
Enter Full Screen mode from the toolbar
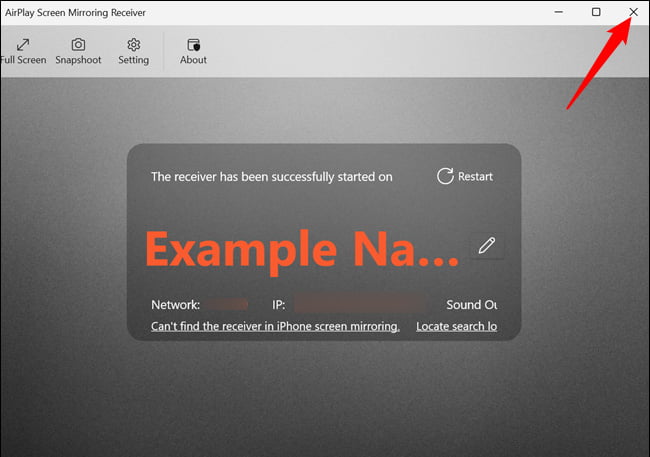pos(23,52)
